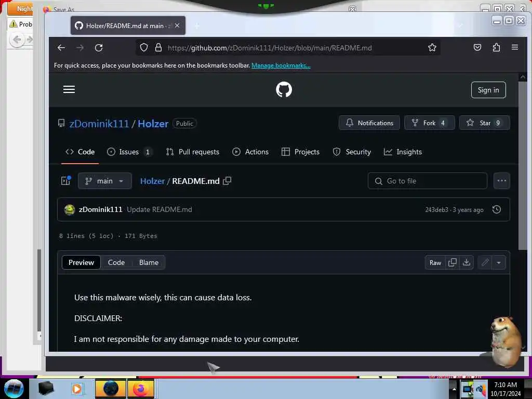Fork the Holzer repository
Image resolution: width=532 pixels, height=399 pixels.
click(x=429, y=123)
